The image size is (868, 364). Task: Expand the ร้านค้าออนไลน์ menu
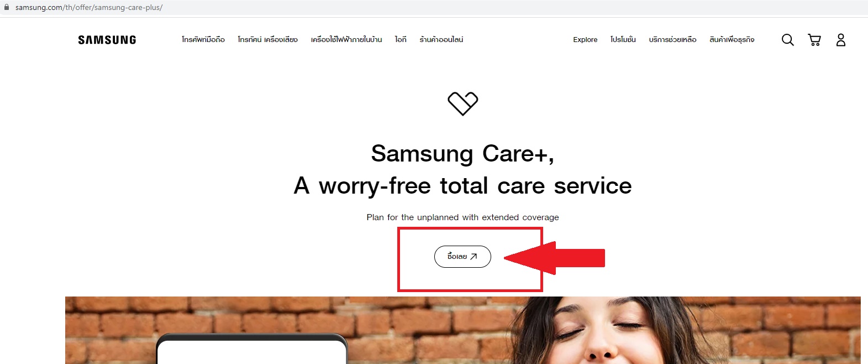[441, 40]
